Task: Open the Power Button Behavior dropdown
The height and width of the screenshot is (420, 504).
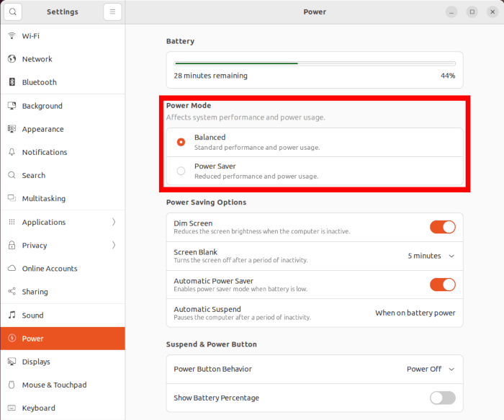Action: (431, 369)
